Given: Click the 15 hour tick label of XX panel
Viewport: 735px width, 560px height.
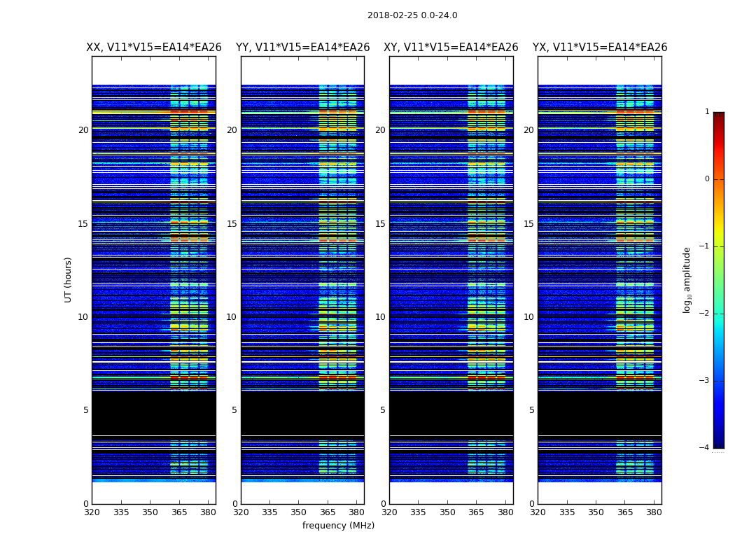Looking at the screenshot, I should coord(83,223).
